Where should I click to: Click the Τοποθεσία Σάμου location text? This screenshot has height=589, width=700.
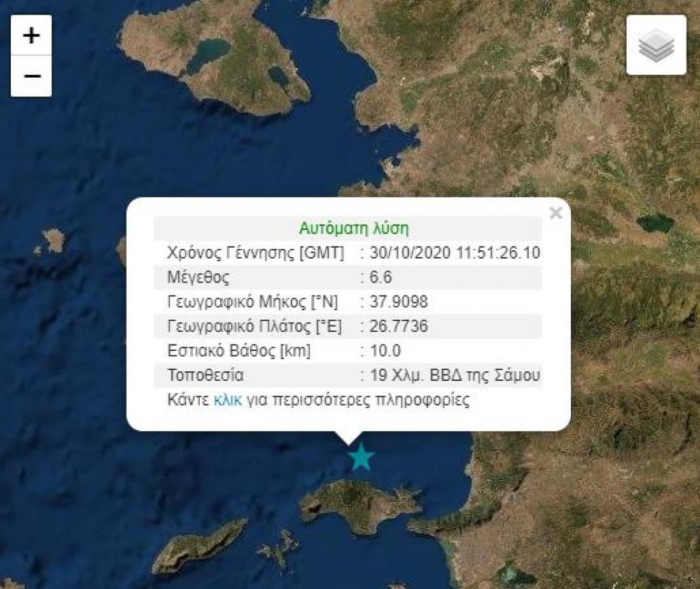point(455,375)
